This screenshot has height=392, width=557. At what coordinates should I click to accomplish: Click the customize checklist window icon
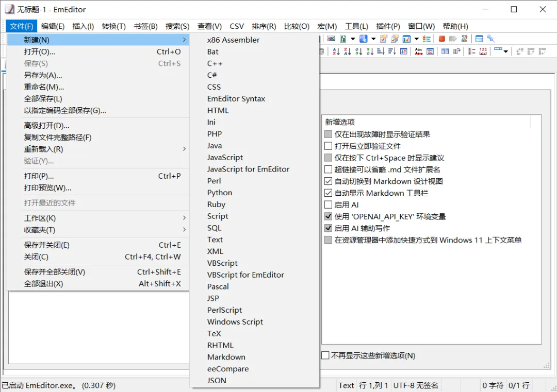(x=406, y=39)
